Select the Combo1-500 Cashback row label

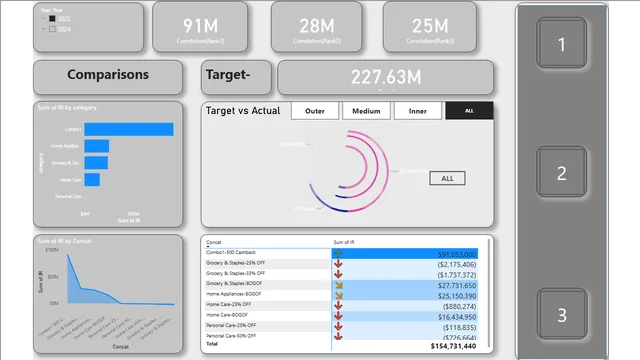231,253
